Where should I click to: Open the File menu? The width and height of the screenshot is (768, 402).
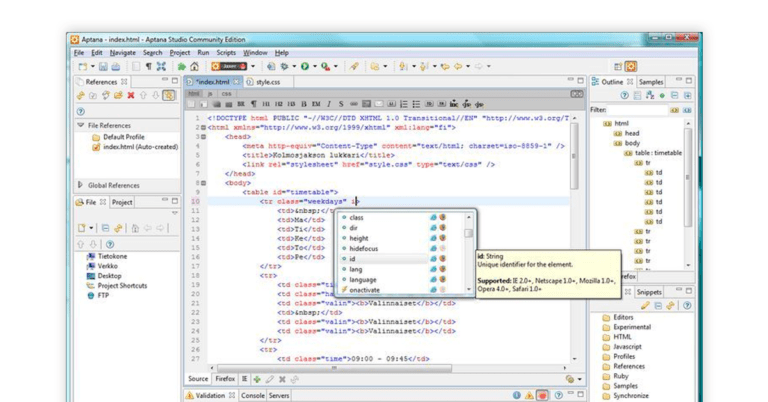[x=79, y=53]
